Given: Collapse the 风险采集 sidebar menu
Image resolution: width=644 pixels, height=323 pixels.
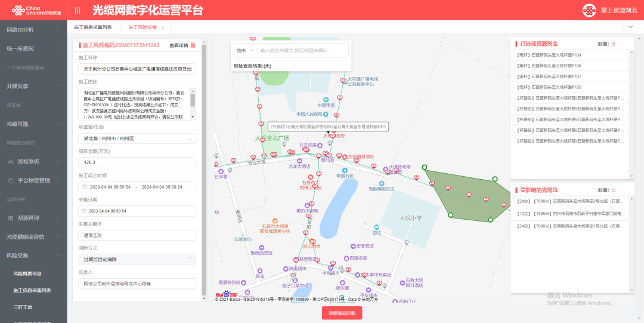Looking at the screenshot, I should (58, 256).
